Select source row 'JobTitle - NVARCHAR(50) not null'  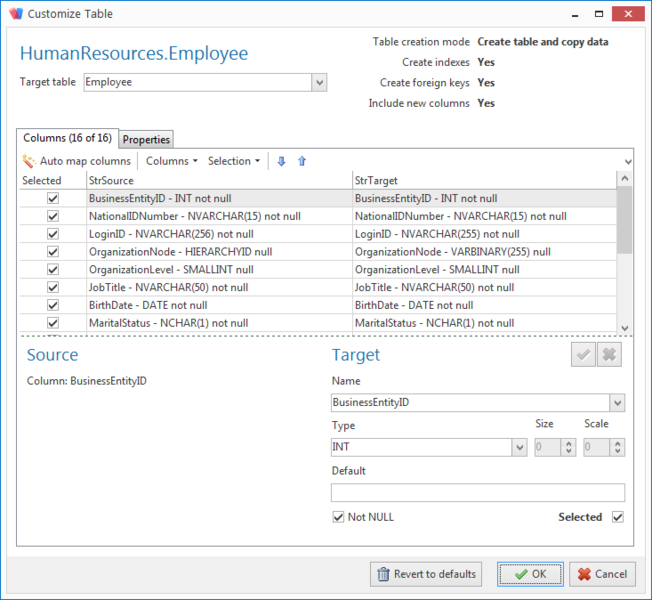tap(219, 287)
